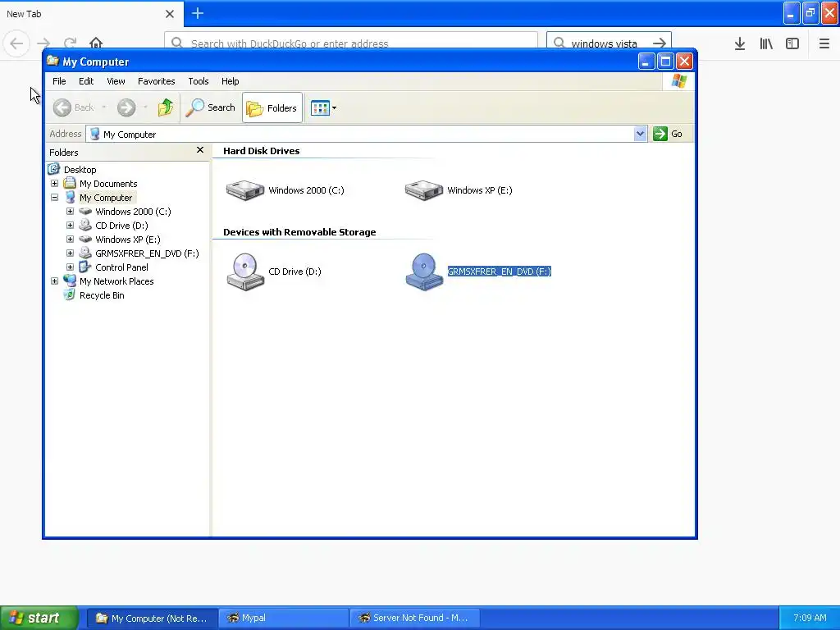Click the Windows flag logo in menu bar

click(678, 81)
